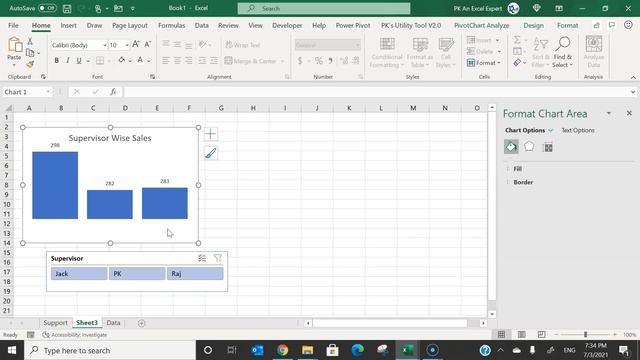Switch to the Design ribbon tab

click(x=533, y=25)
